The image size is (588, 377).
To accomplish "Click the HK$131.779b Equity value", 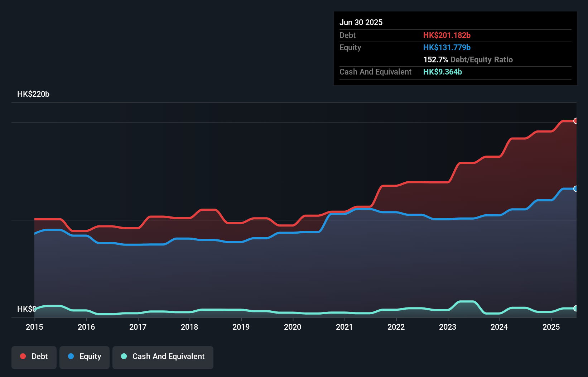I will [x=447, y=47].
